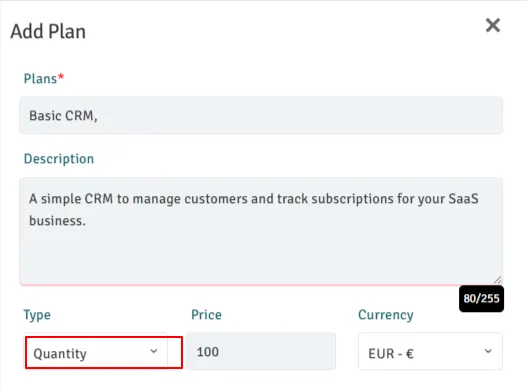Click the empty area below description text
Viewport: 527px width, 389px height.
(261, 257)
